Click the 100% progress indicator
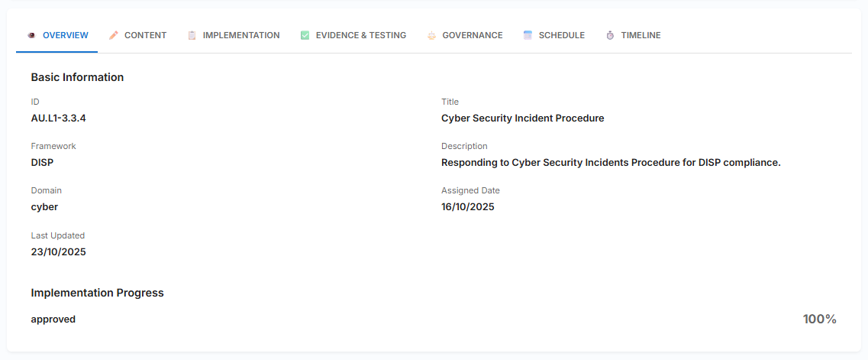This screenshot has width=868, height=360. (x=819, y=319)
